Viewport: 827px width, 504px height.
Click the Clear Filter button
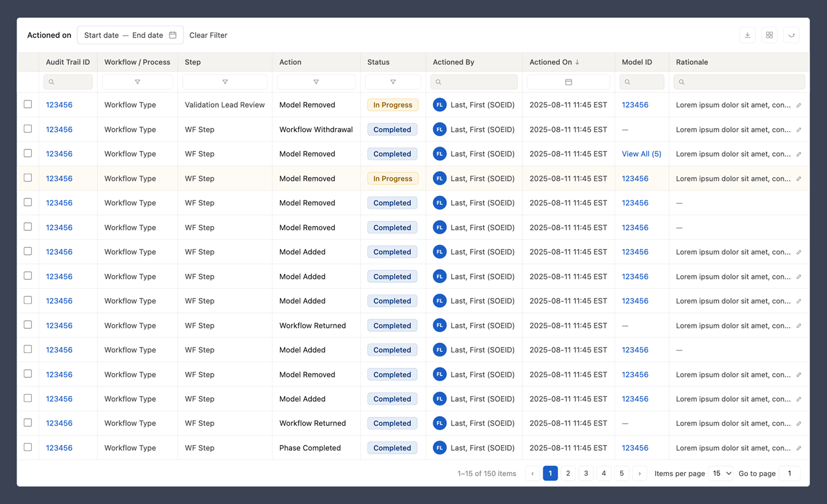[x=208, y=35]
